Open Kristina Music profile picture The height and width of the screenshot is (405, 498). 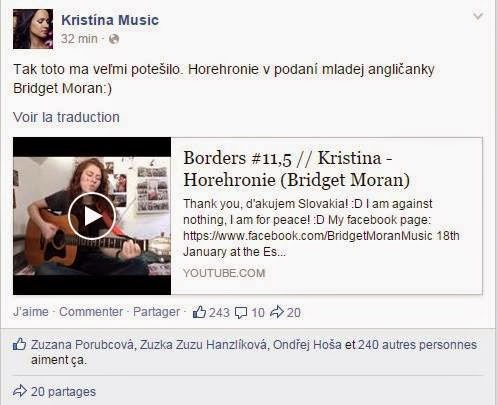pyautogui.click(x=33, y=29)
